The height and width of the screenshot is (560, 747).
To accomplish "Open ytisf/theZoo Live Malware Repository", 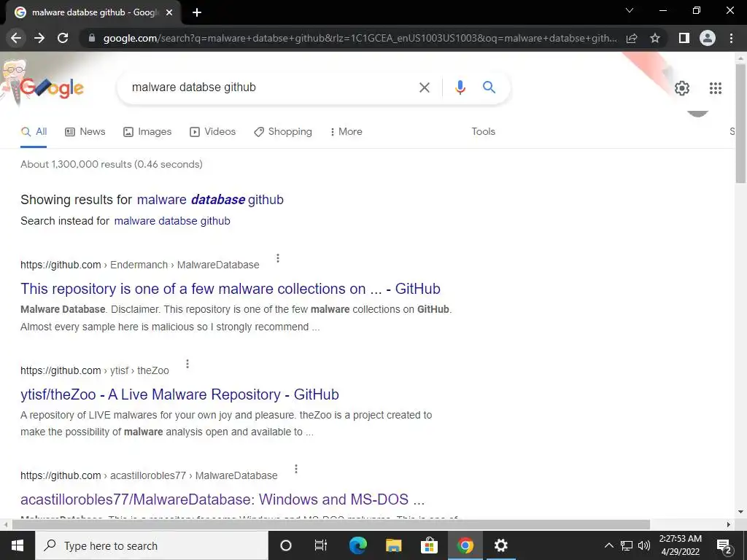I will click(x=179, y=394).
